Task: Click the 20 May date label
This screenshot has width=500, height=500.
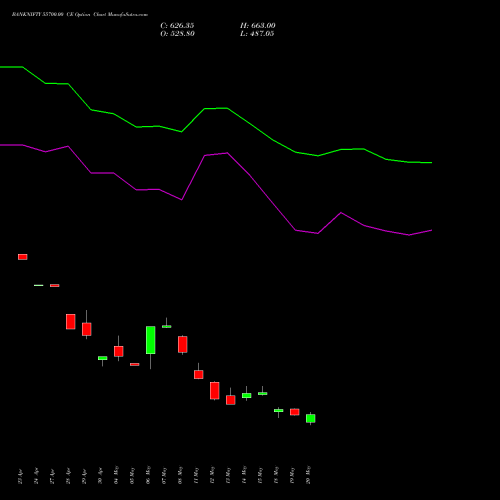Action: pyautogui.click(x=308, y=475)
